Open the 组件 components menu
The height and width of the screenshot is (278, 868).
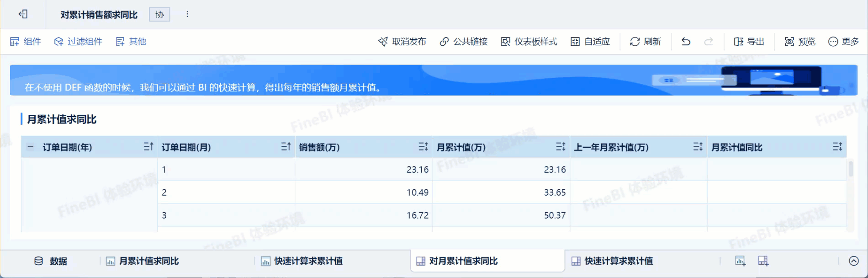[x=26, y=42]
